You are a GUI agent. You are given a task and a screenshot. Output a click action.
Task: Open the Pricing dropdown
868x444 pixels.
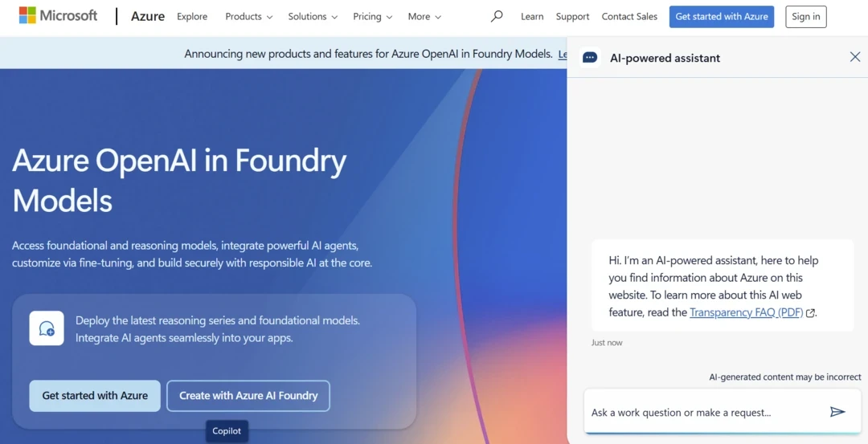[x=372, y=16]
